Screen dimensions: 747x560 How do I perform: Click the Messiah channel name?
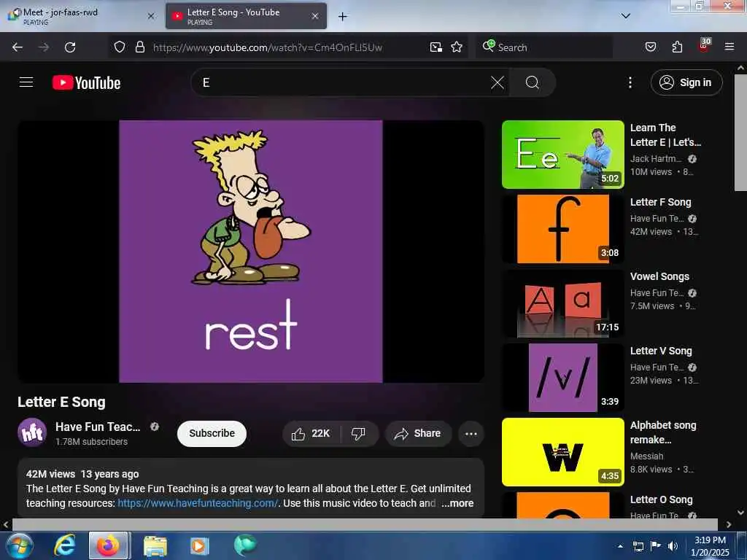tap(646, 456)
